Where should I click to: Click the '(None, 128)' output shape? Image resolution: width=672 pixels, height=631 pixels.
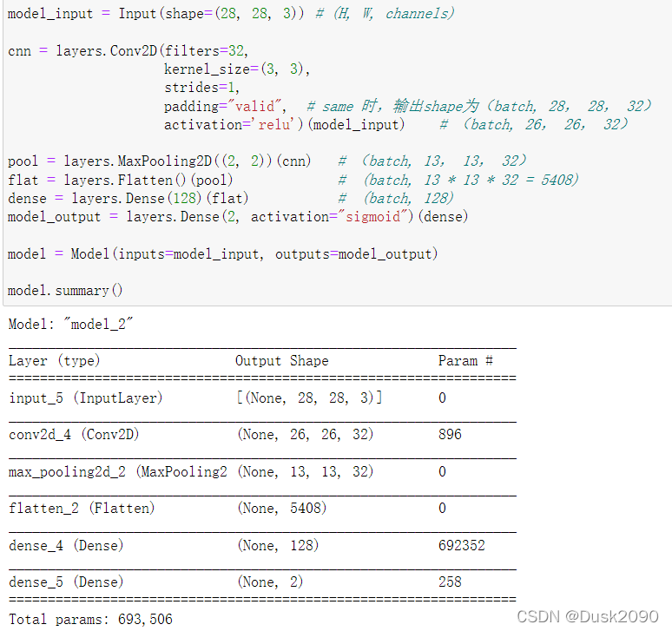[278, 545]
